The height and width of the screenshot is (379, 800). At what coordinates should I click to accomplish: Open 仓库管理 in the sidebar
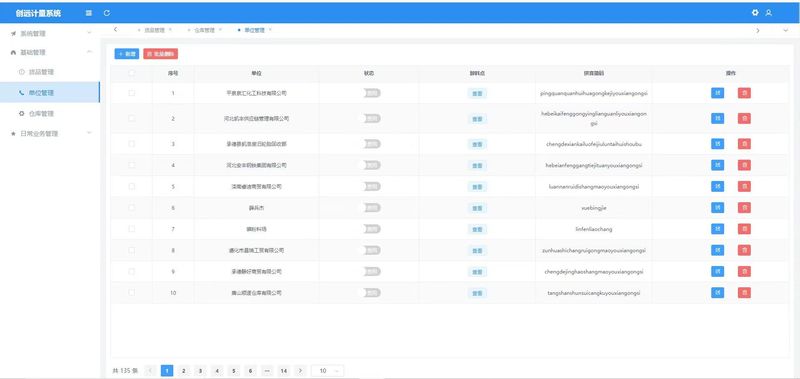coord(50,113)
